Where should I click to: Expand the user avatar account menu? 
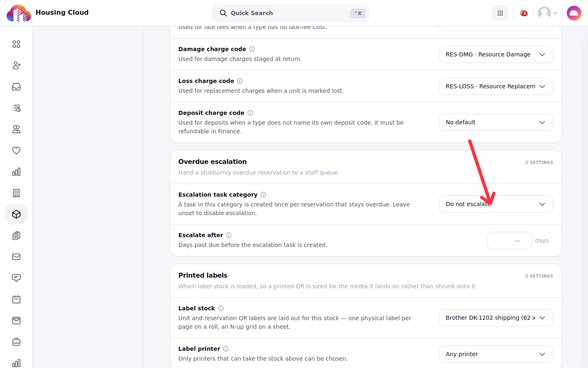(x=548, y=13)
